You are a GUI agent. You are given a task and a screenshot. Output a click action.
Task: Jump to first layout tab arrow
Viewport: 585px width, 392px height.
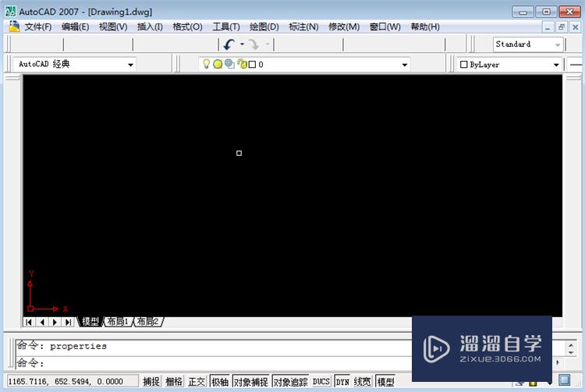click(x=29, y=322)
